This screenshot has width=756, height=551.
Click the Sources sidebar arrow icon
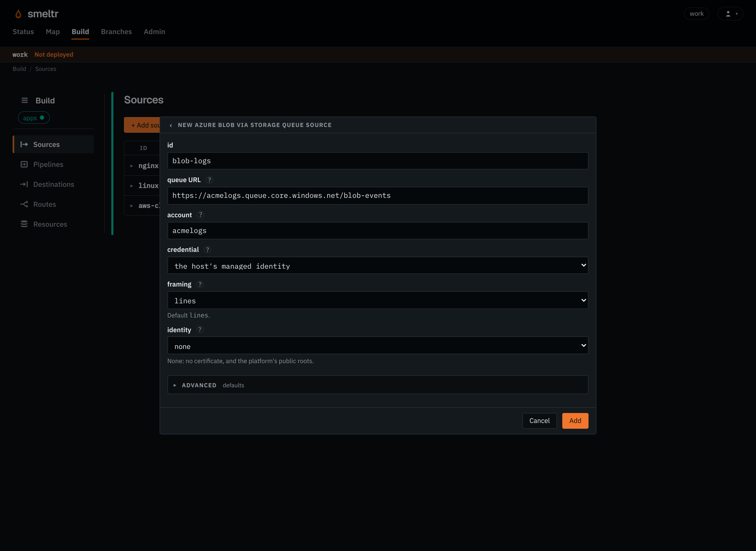[x=24, y=144]
